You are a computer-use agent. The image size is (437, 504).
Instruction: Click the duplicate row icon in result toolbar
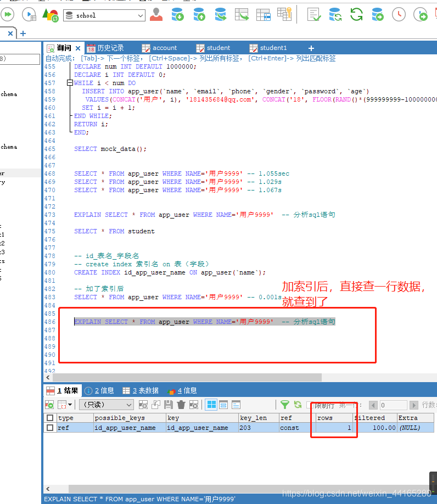click(156, 405)
